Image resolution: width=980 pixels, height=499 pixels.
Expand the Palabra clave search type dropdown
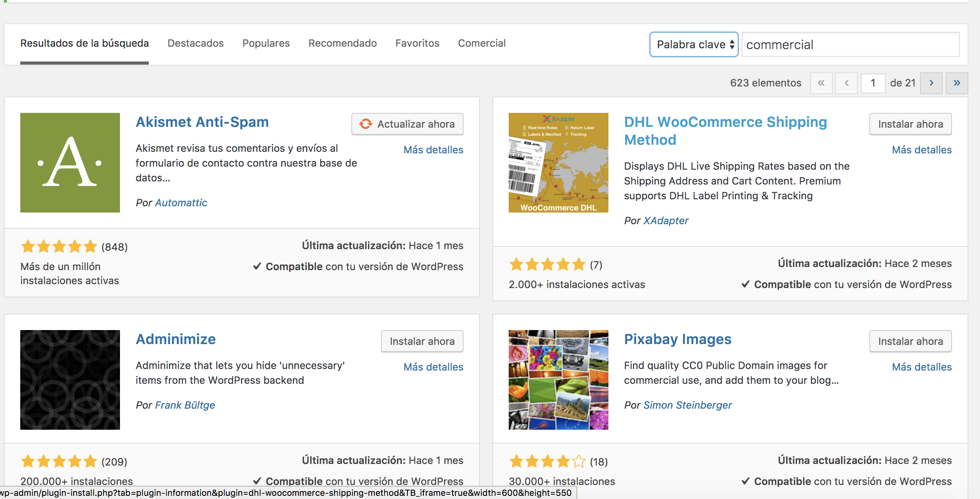coord(694,44)
